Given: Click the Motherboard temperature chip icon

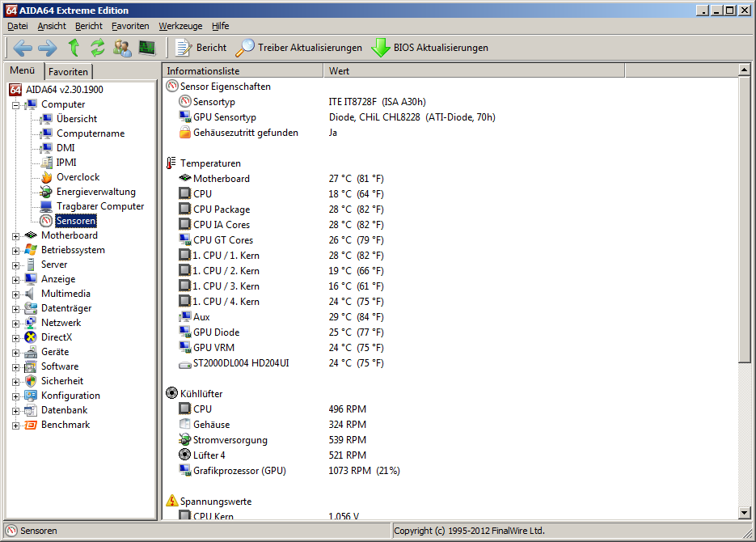Looking at the screenshot, I should (x=185, y=178).
